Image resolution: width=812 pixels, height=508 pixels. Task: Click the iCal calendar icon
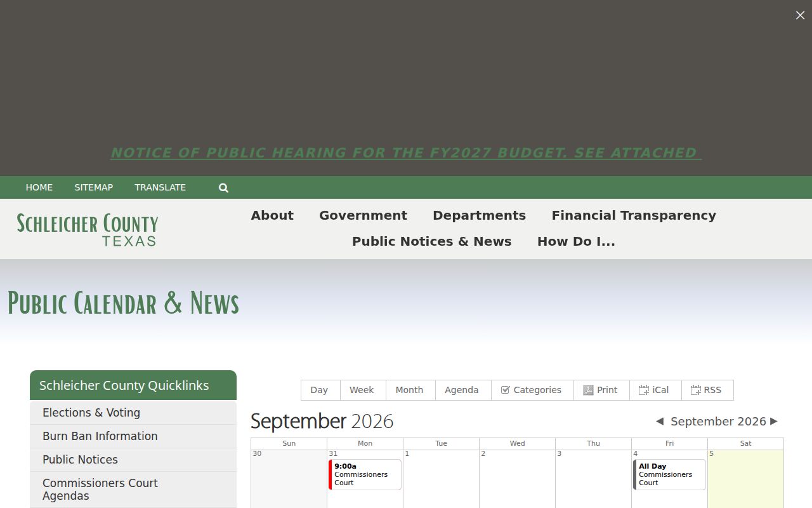[x=644, y=390]
